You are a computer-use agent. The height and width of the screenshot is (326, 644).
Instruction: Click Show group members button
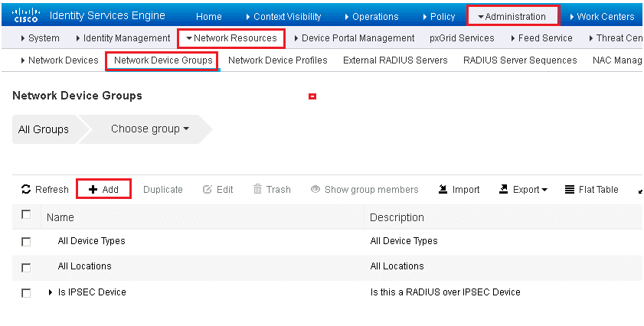[x=364, y=189]
